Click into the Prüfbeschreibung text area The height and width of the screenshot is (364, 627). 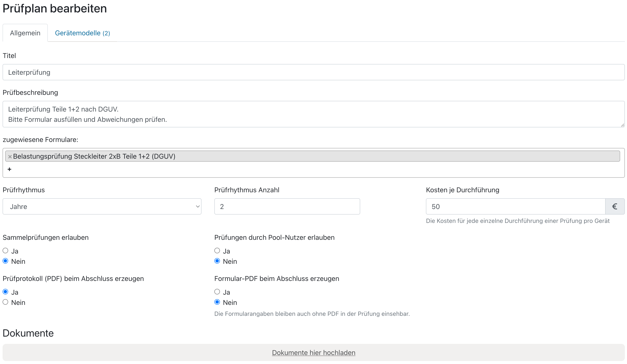coord(313,114)
